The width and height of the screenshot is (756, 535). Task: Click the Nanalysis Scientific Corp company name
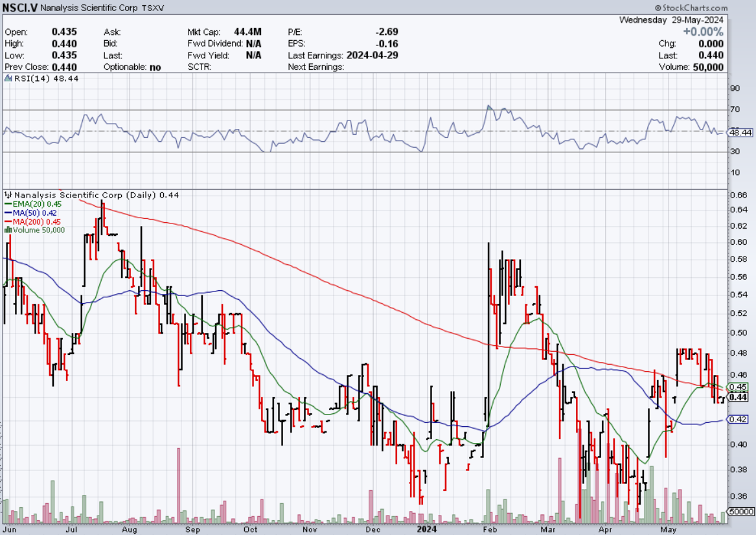coord(89,8)
